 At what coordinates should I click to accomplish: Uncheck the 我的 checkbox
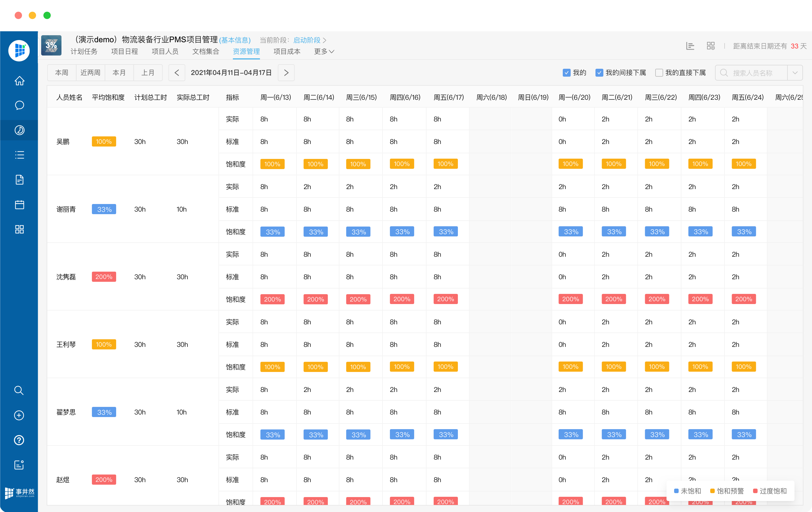pos(566,73)
